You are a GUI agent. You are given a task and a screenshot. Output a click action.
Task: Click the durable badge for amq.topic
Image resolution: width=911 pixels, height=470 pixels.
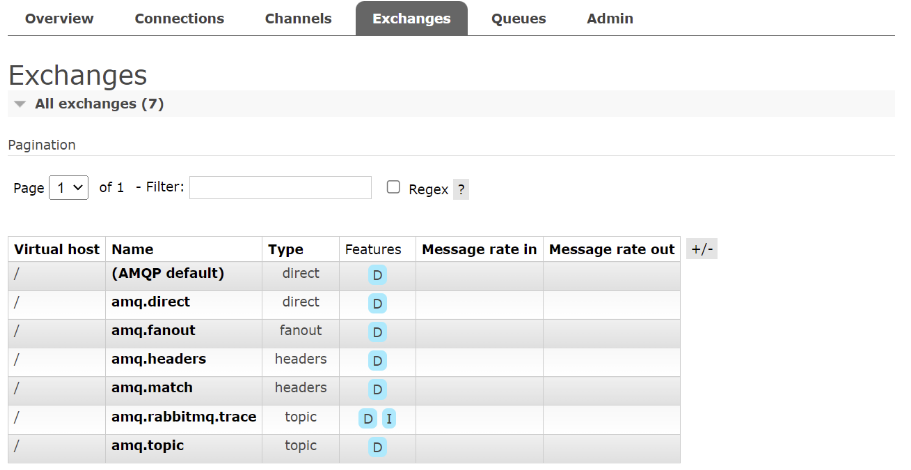[x=377, y=447]
